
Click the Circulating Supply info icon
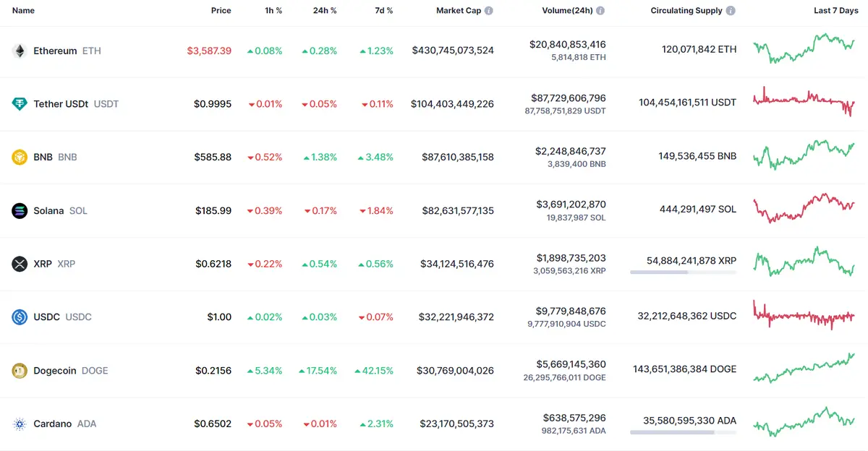[731, 10]
